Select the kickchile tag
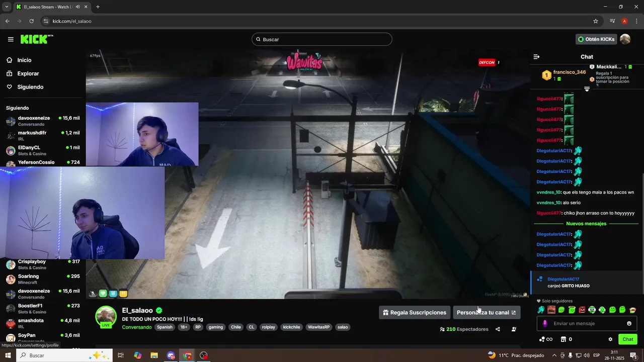The height and width of the screenshot is (362, 644). coord(291,327)
